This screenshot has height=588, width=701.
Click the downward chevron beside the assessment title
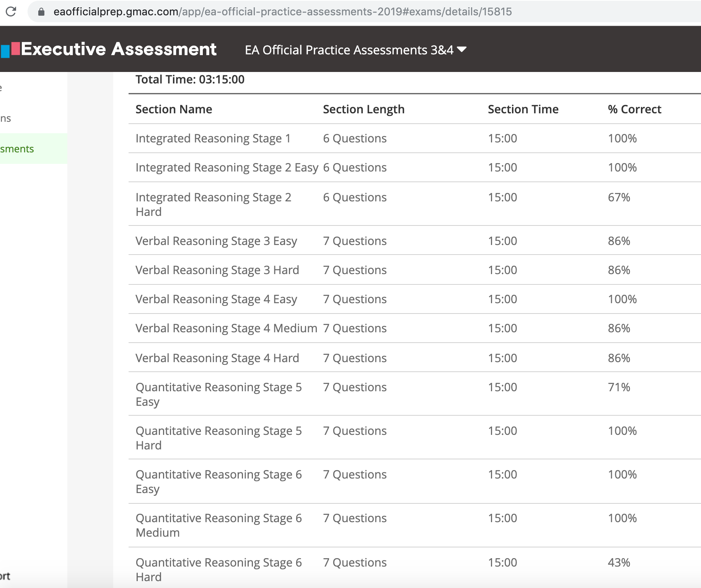(462, 50)
